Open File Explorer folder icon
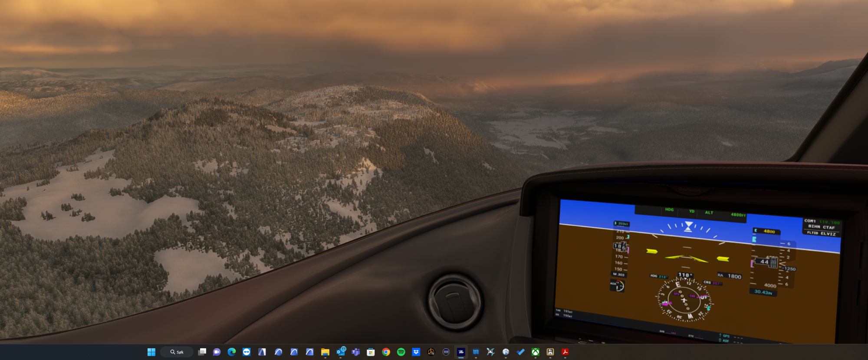 (x=325, y=352)
